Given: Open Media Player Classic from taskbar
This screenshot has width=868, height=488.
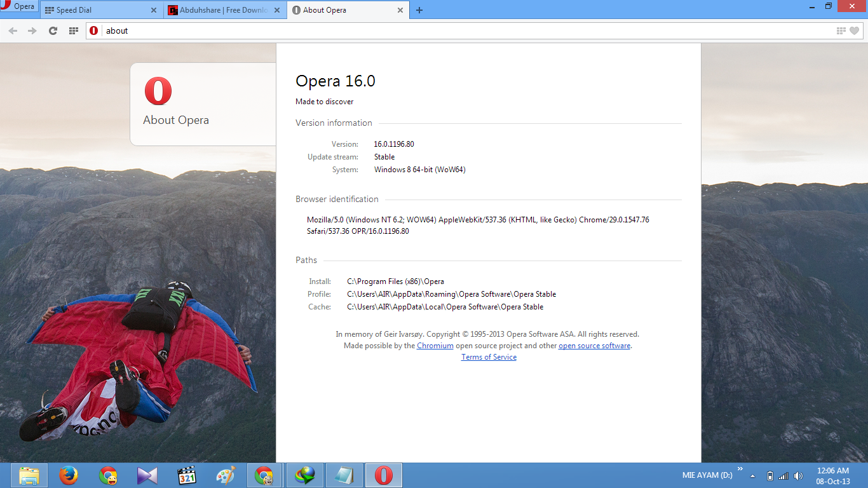Looking at the screenshot, I should coord(186,475).
